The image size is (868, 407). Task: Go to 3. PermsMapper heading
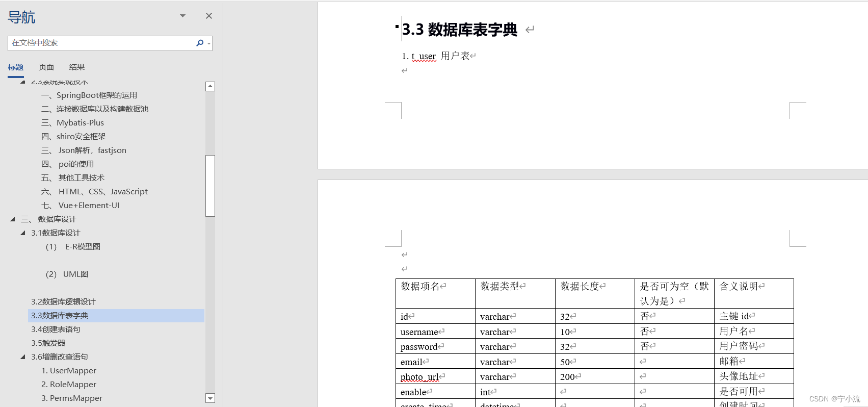click(72, 398)
